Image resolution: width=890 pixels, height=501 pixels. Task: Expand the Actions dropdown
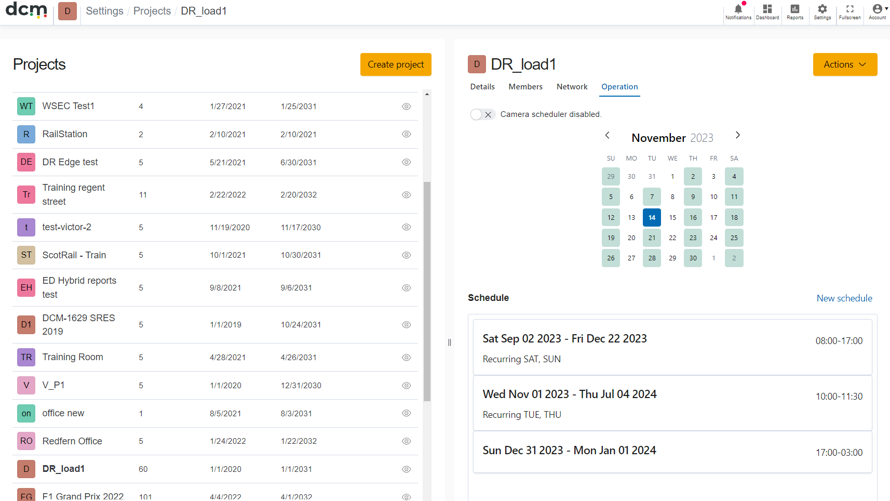coord(845,64)
